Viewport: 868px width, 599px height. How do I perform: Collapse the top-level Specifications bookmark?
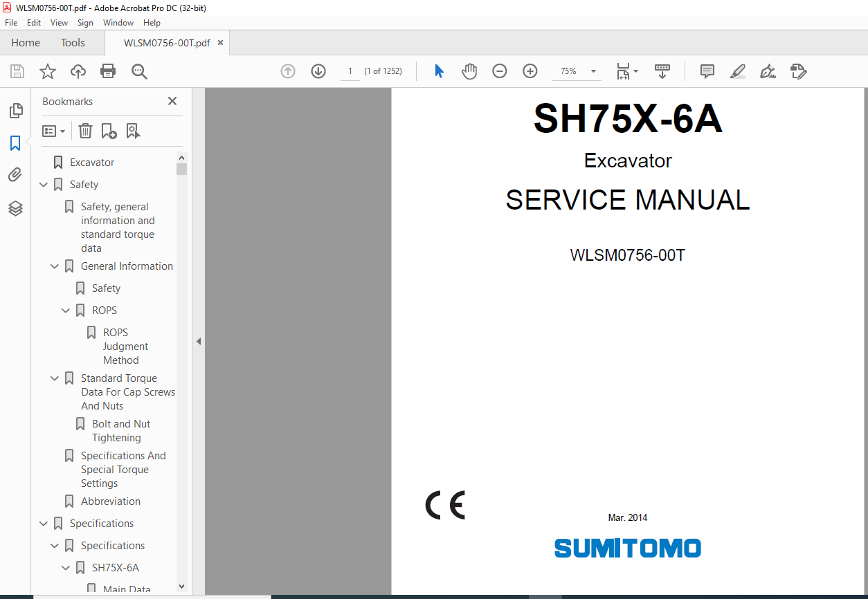44,524
